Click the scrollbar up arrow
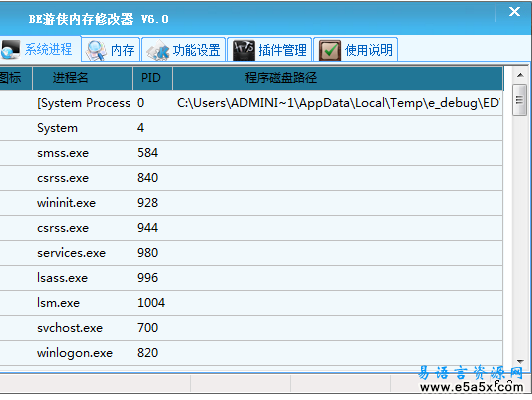Screen dimensions: 532x400 (x=520, y=75)
